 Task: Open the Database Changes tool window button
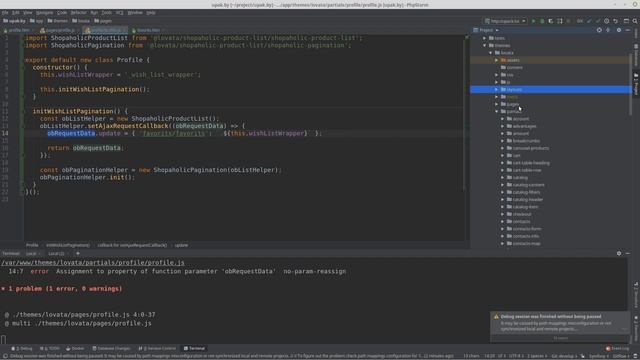point(111,349)
